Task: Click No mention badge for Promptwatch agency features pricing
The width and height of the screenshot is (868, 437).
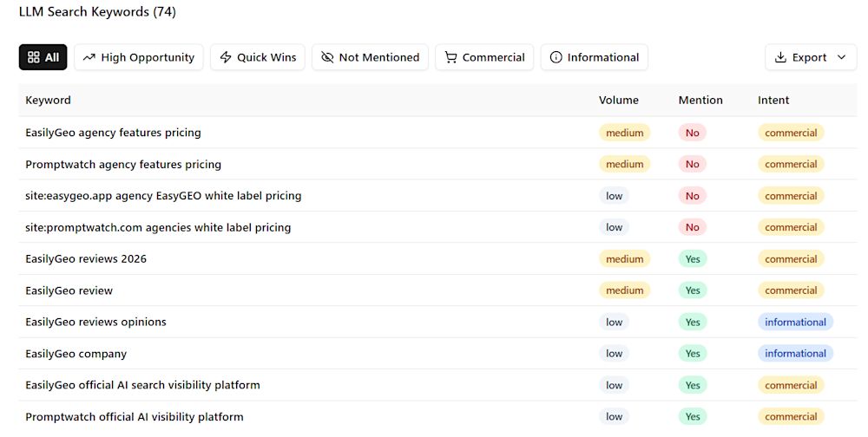Action: [693, 164]
